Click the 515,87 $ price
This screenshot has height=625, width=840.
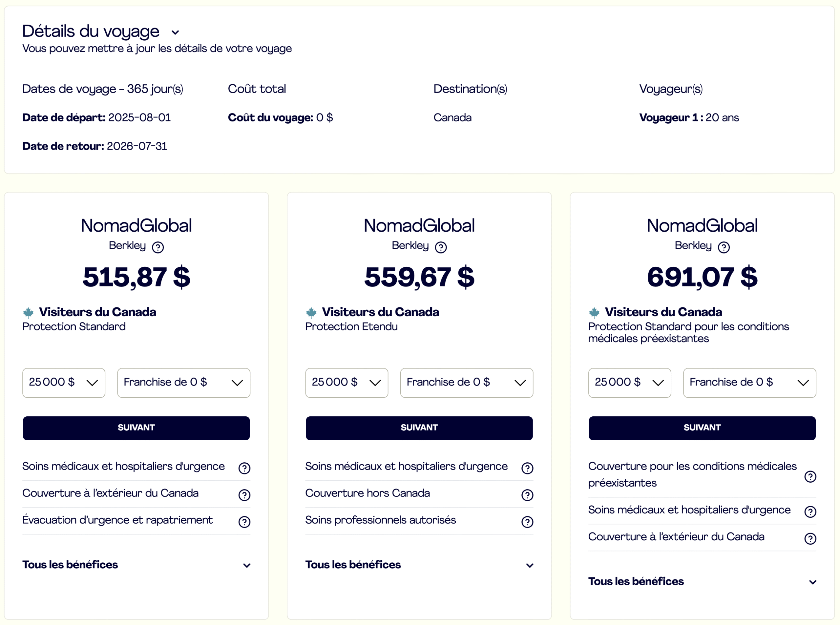point(136,277)
